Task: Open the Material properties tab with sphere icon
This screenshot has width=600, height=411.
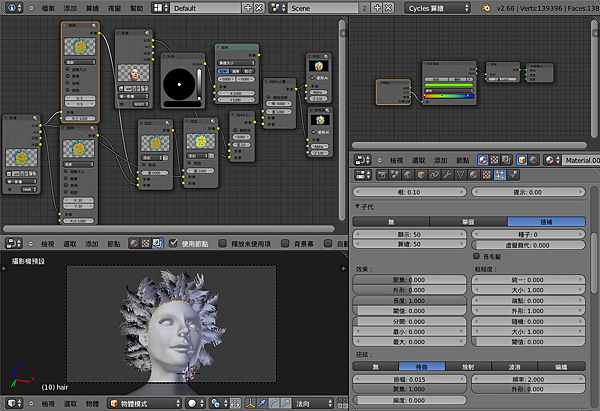Action: (473, 175)
